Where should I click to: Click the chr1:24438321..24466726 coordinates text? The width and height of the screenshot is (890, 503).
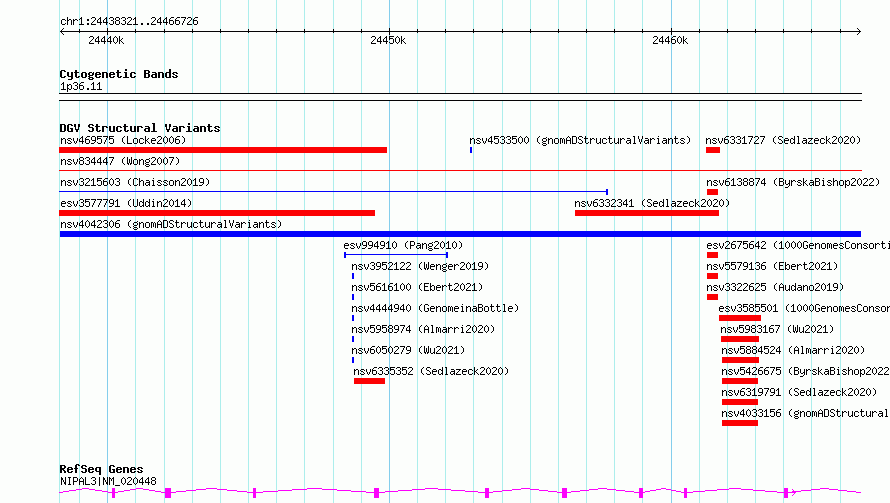pyautogui.click(x=129, y=22)
